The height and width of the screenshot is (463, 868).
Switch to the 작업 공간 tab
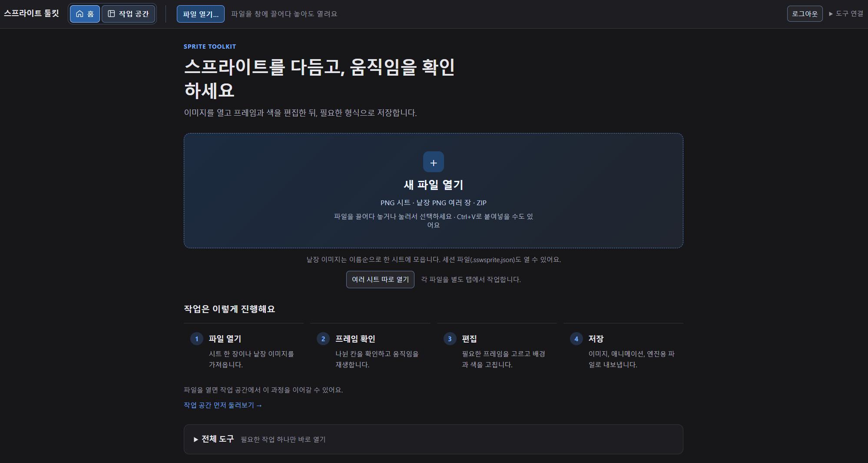[129, 14]
